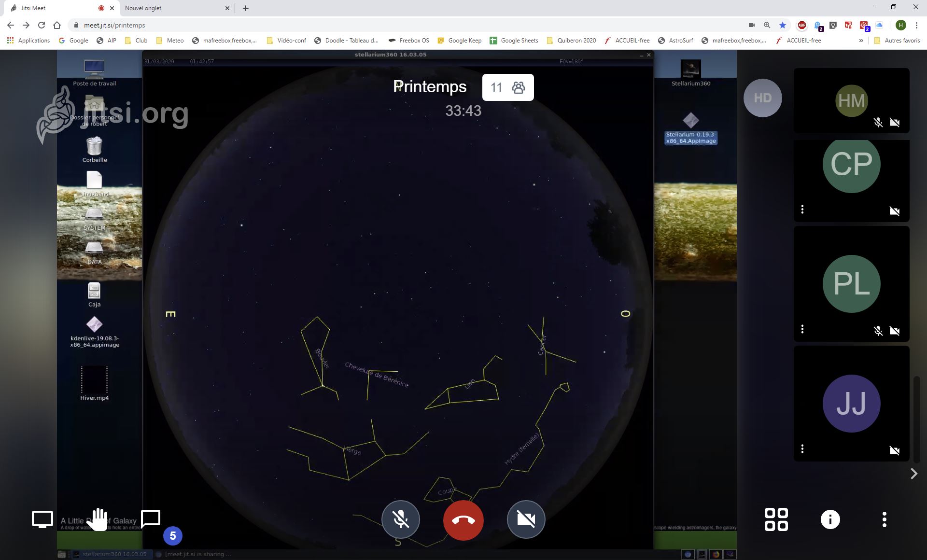Open Applications bookmarks shortcut
Screen dimensions: 927x560
pyautogui.click(x=28, y=41)
